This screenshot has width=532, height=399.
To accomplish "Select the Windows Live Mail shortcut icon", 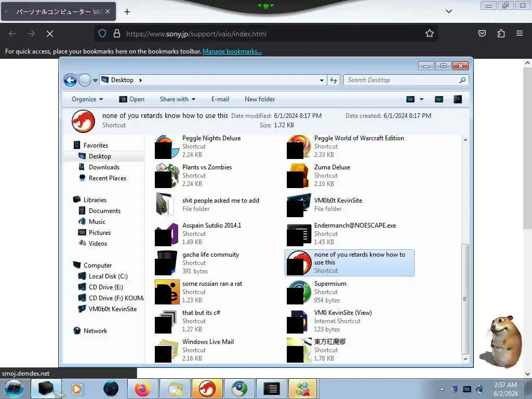I will pyautogui.click(x=167, y=350).
